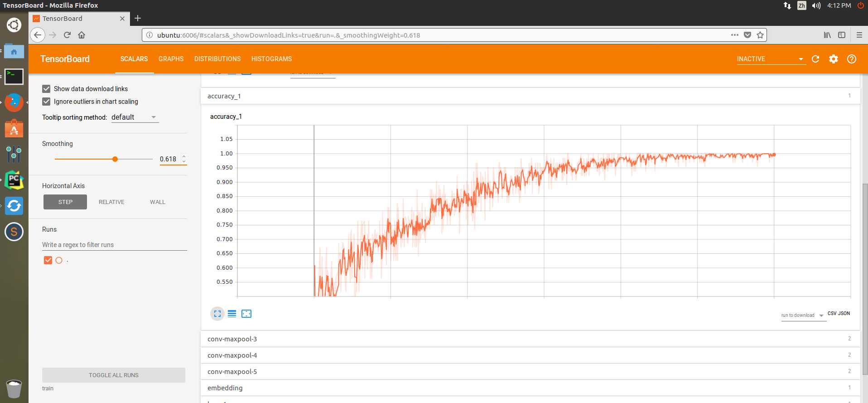Uncheck Ignore outliers in chart scaling
The width and height of the screenshot is (868, 403).
tap(46, 102)
